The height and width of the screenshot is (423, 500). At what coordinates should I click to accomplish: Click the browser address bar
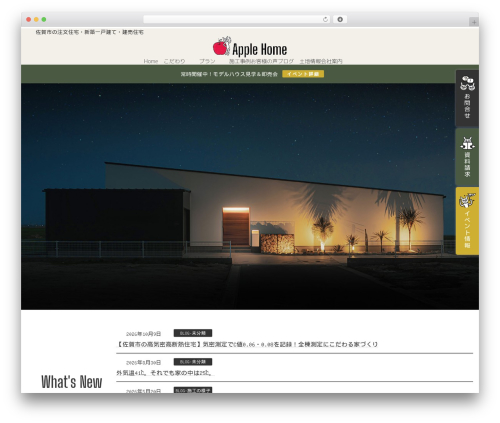click(x=236, y=19)
